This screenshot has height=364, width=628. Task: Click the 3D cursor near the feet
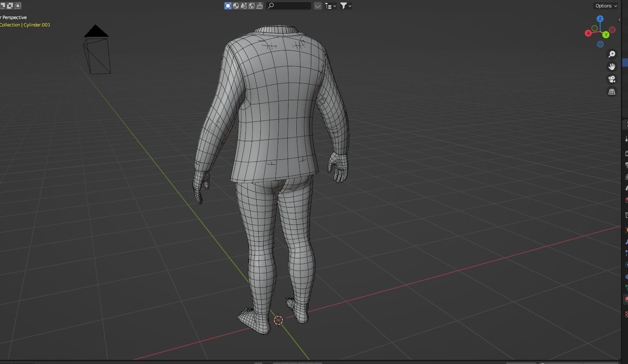(279, 320)
